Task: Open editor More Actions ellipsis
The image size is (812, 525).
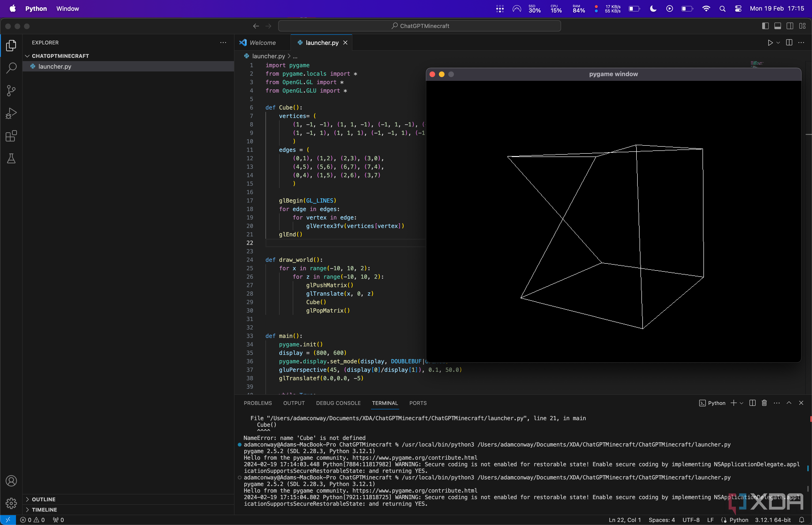Action: click(801, 43)
